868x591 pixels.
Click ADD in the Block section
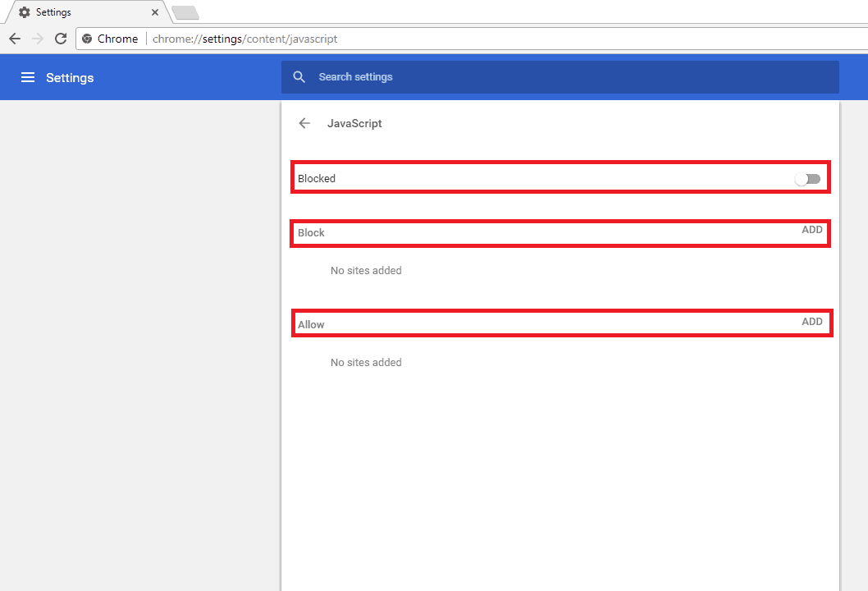[x=811, y=230]
